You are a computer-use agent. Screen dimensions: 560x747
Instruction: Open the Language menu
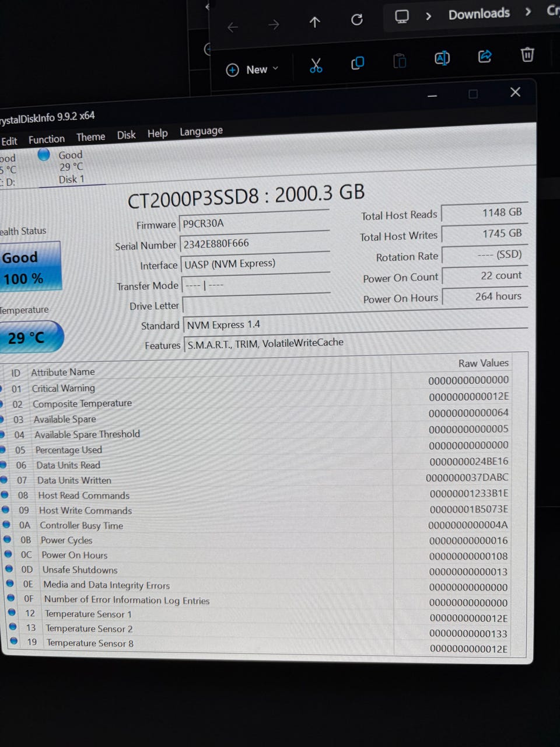coord(201,131)
